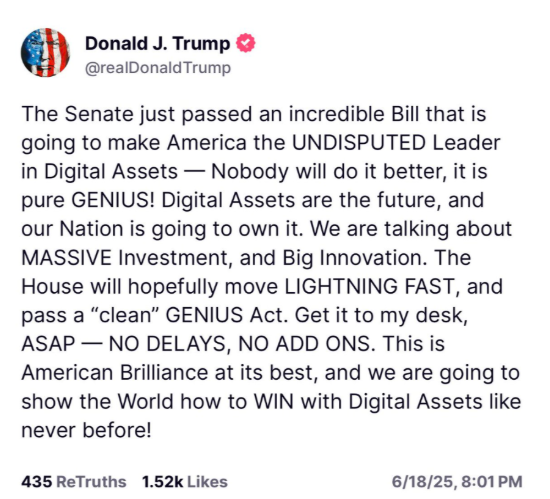
Task: Click the red verified checkmark badge
Action: (x=246, y=43)
